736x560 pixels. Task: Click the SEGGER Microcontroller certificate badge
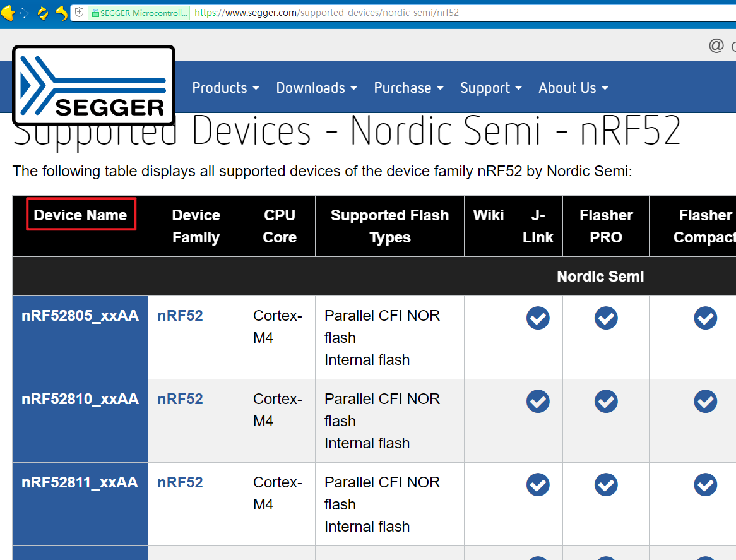(139, 13)
